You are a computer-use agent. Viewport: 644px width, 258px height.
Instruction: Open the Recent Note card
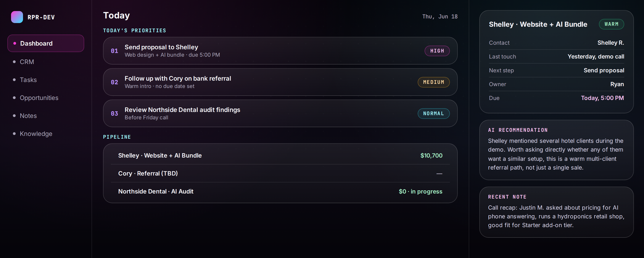point(556,212)
